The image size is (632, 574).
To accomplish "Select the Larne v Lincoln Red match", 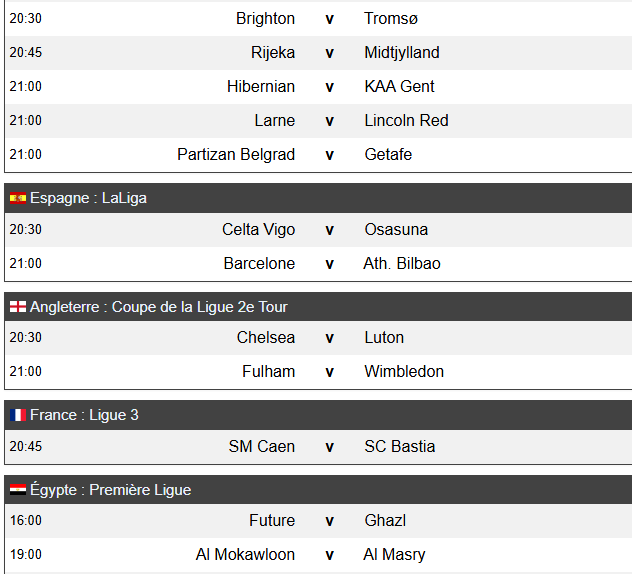I will [x=318, y=121].
